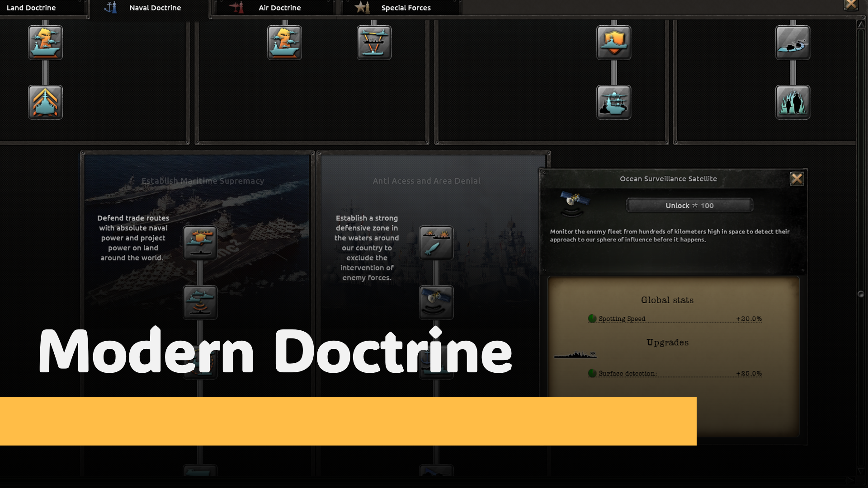
Task: Select the orange chevron ship doctrine icon
Action: 45,102
